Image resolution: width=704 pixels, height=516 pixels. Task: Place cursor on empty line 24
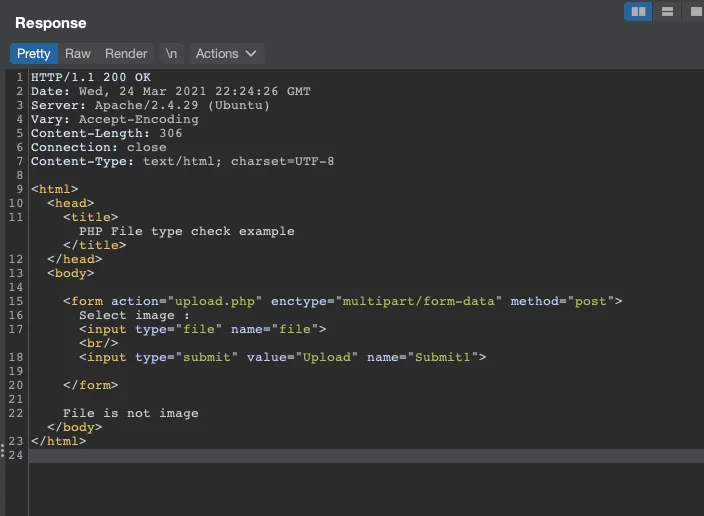coord(300,455)
